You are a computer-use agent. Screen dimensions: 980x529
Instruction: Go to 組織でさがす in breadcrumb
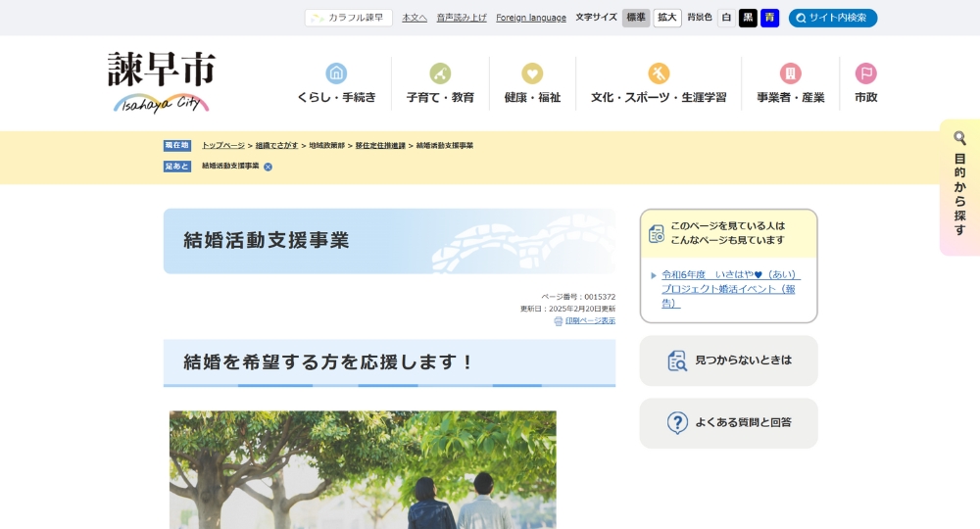(277, 146)
